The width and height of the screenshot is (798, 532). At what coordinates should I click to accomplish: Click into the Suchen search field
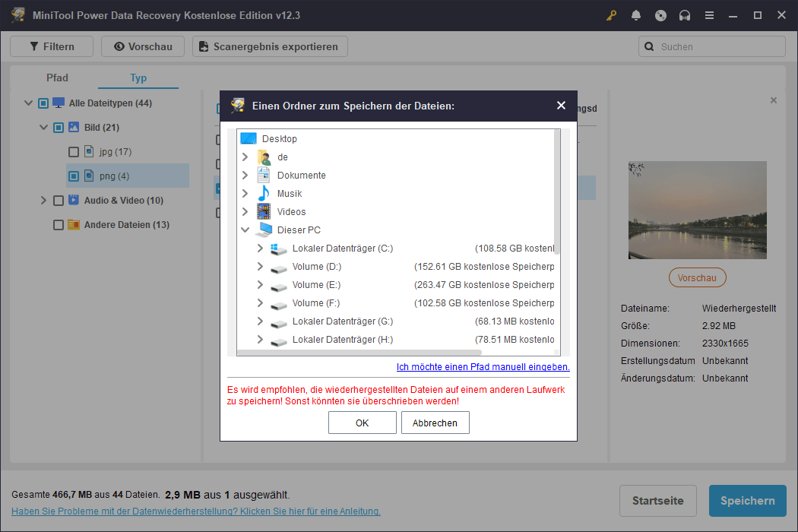712,46
